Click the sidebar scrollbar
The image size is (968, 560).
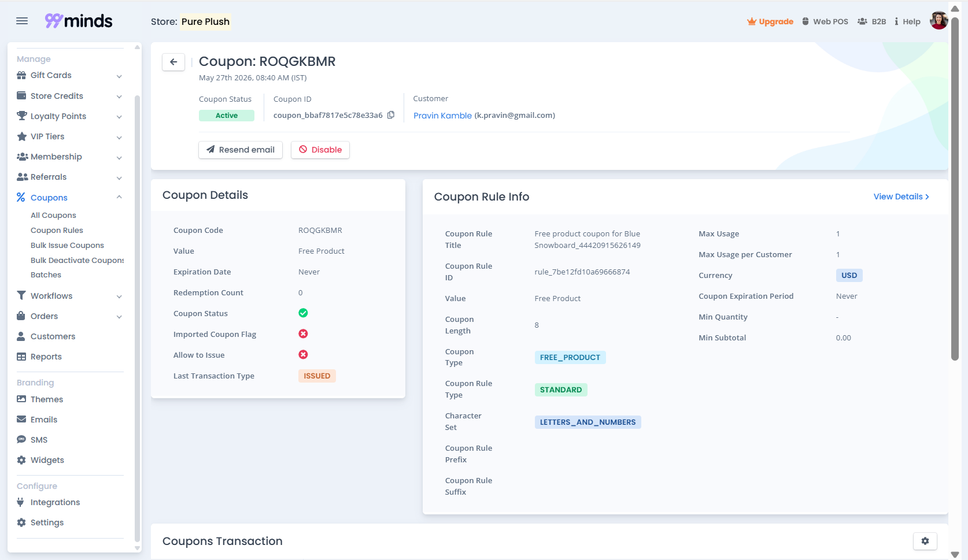click(x=137, y=318)
